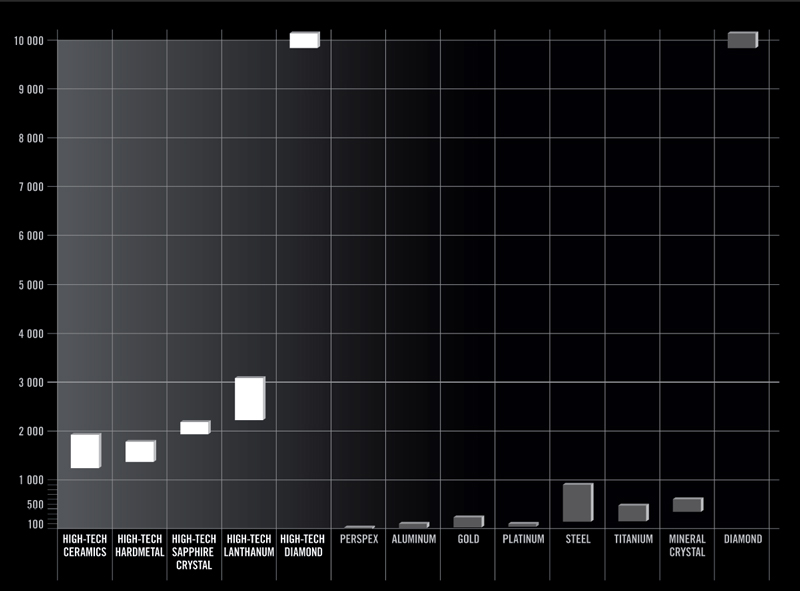Viewport: 800px width, 591px height.
Task: Select the Perspex category label
Action: pos(359,539)
